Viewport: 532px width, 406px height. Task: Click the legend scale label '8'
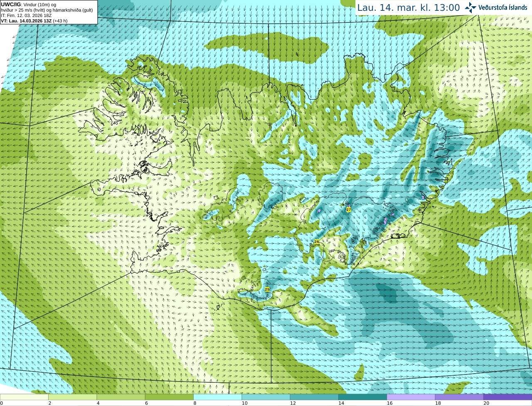(x=195, y=403)
